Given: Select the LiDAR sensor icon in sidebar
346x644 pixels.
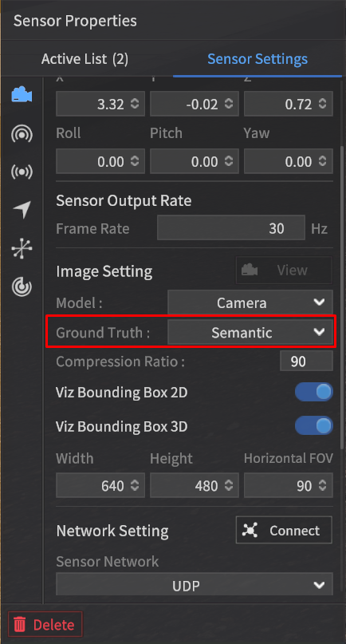Looking at the screenshot, I should pyautogui.click(x=22, y=134).
